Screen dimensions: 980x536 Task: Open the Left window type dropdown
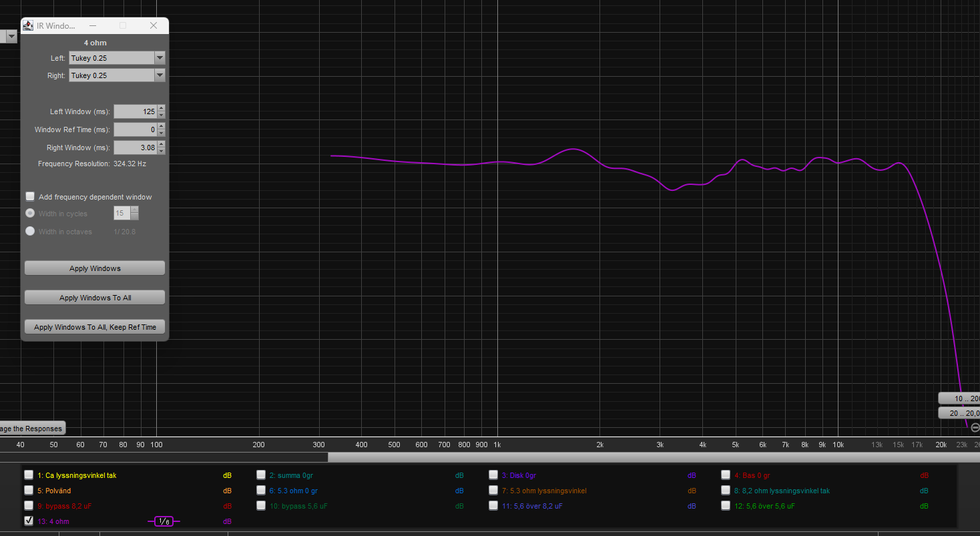[160, 58]
